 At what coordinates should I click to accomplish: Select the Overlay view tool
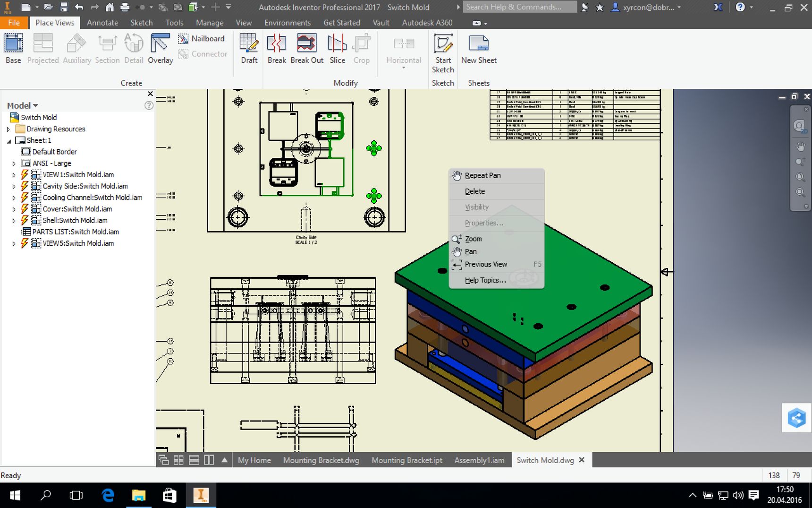point(160,49)
